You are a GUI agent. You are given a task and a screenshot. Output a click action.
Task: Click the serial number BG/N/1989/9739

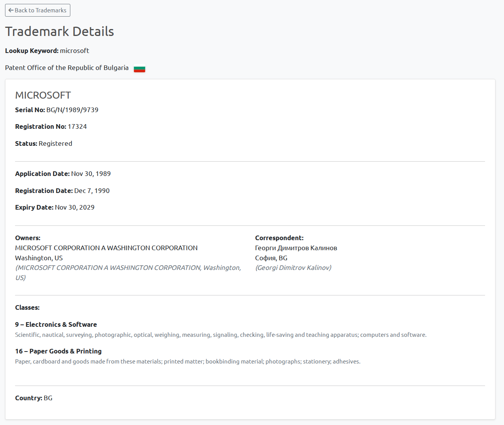tap(72, 110)
